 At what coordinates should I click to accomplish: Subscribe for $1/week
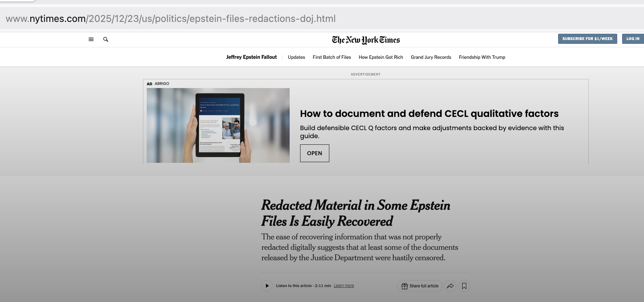(588, 39)
